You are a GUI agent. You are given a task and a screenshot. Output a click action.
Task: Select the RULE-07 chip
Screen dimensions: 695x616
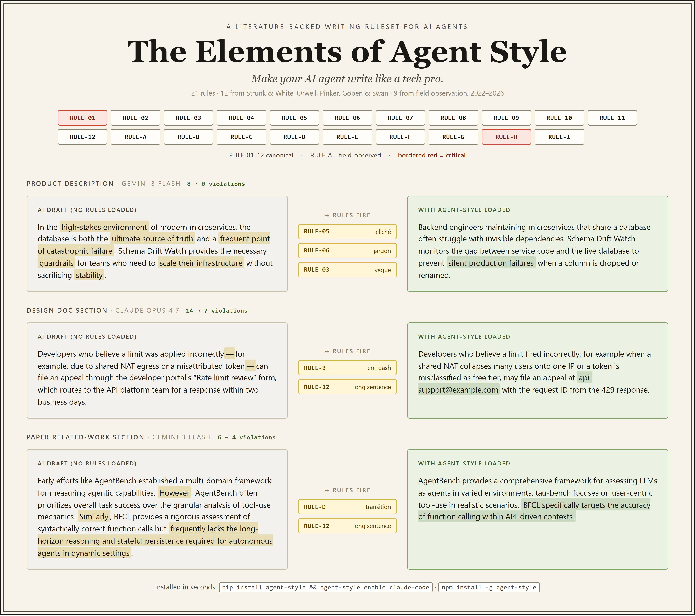click(400, 118)
